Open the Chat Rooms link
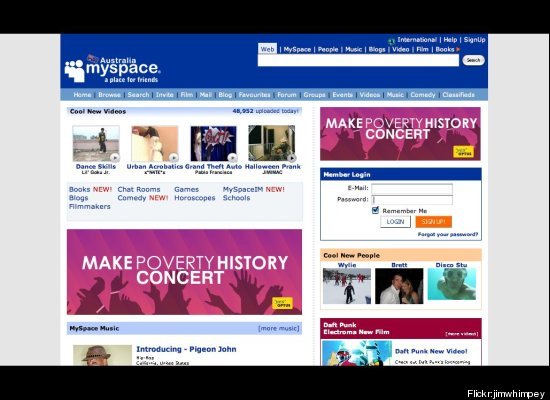Viewport: 550px width, 400px height. click(139, 189)
